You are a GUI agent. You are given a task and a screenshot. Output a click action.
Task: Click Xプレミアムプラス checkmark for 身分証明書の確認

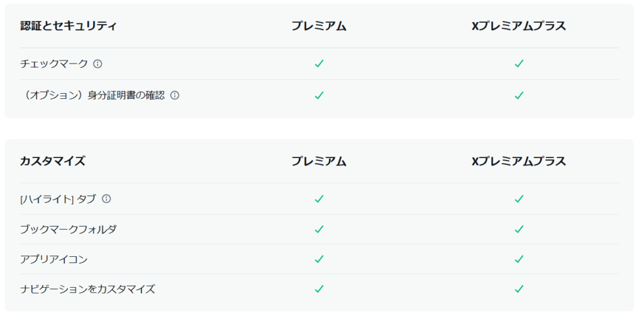519,95
